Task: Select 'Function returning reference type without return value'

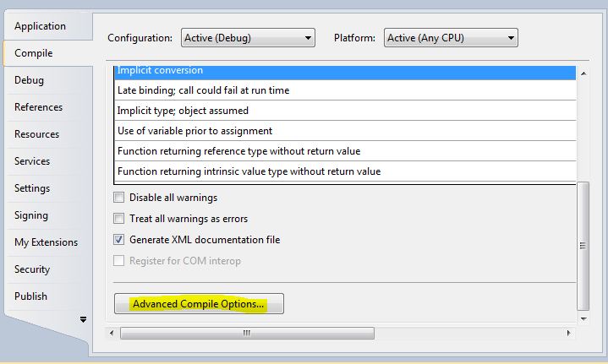Action: tap(345, 151)
